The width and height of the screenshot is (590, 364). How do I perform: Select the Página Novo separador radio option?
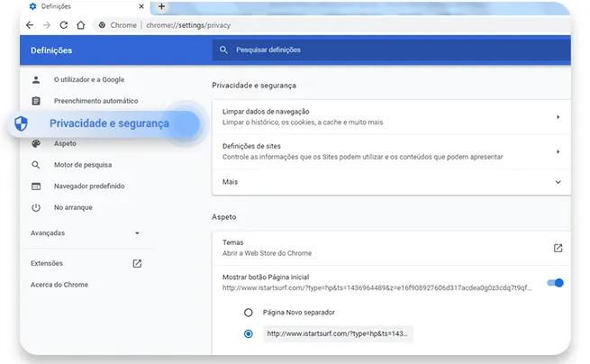pos(249,313)
